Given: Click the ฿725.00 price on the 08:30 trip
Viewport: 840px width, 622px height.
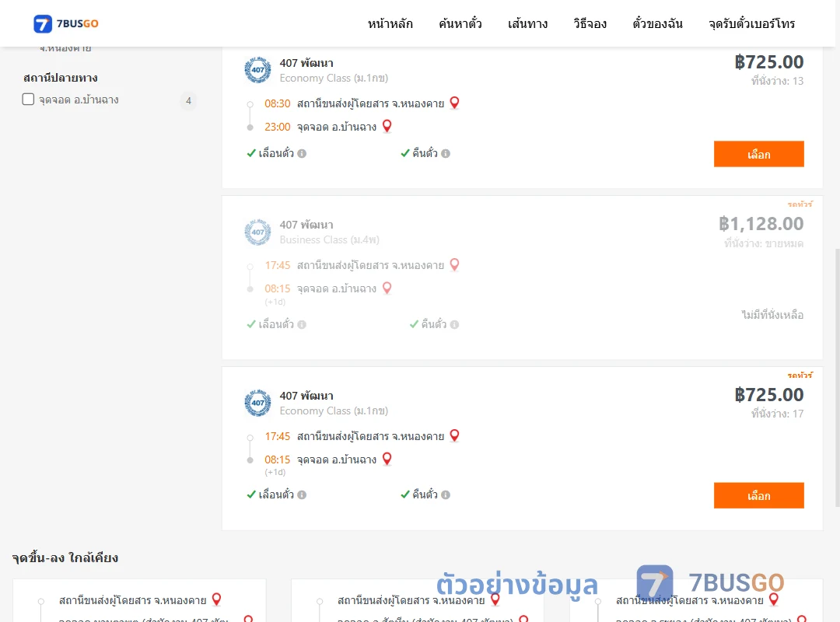Looking at the screenshot, I should pyautogui.click(x=768, y=62).
